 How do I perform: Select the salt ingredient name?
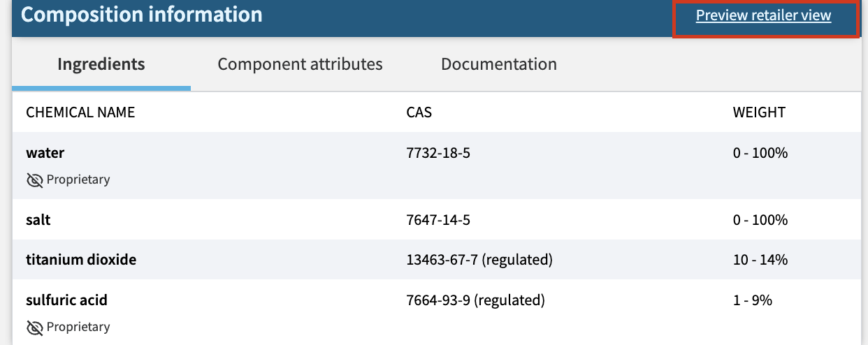[38, 220]
